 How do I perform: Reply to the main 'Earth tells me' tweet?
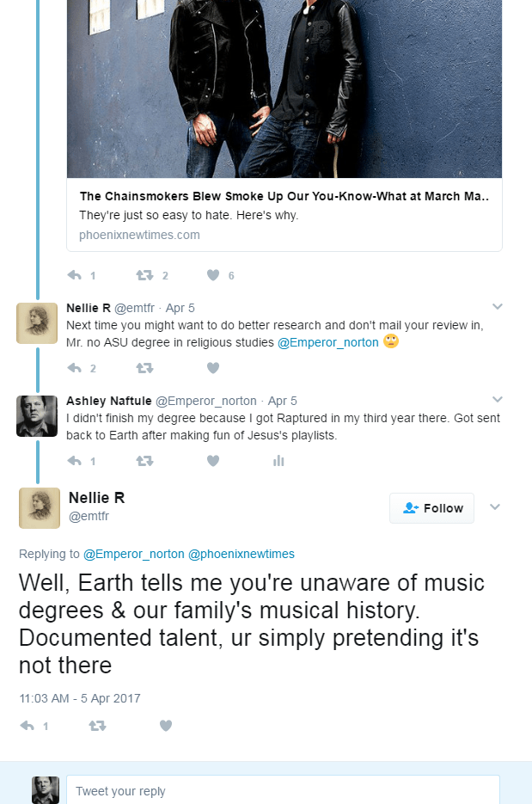point(28,726)
